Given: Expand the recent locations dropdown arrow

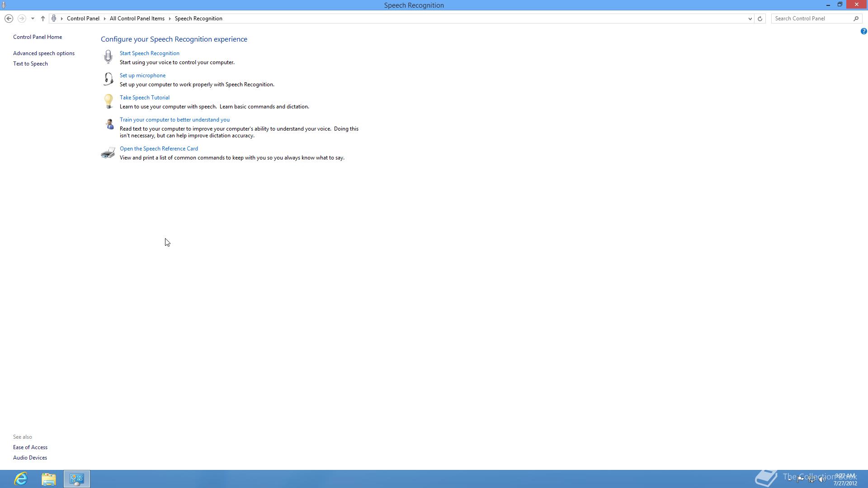Looking at the screenshot, I should pos(33,19).
